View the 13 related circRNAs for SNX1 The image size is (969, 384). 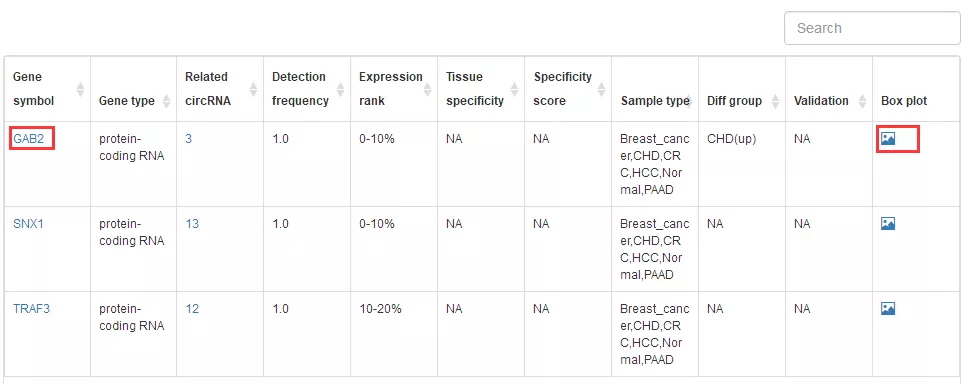coord(192,224)
